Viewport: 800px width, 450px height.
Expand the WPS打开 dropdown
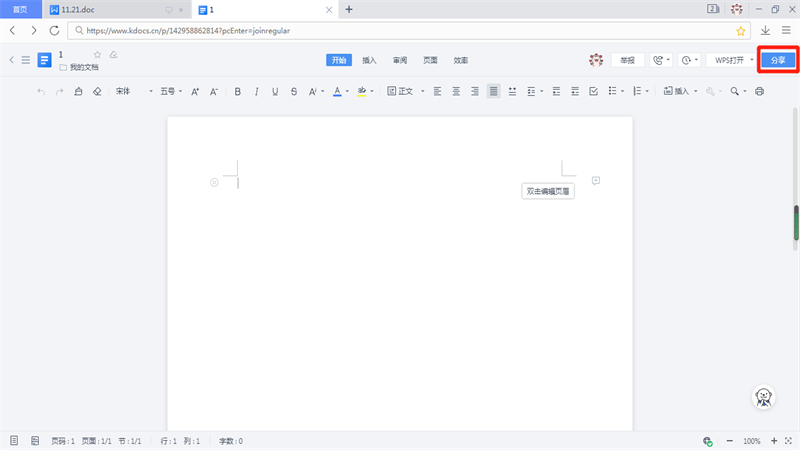click(752, 60)
